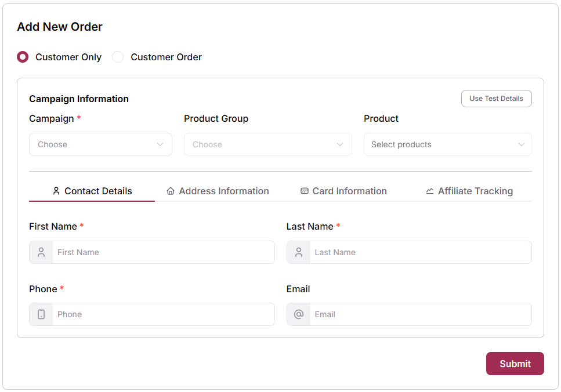Image resolution: width=561 pixels, height=392 pixels.
Task: Switch to the Address Information tab
Action: (x=218, y=191)
